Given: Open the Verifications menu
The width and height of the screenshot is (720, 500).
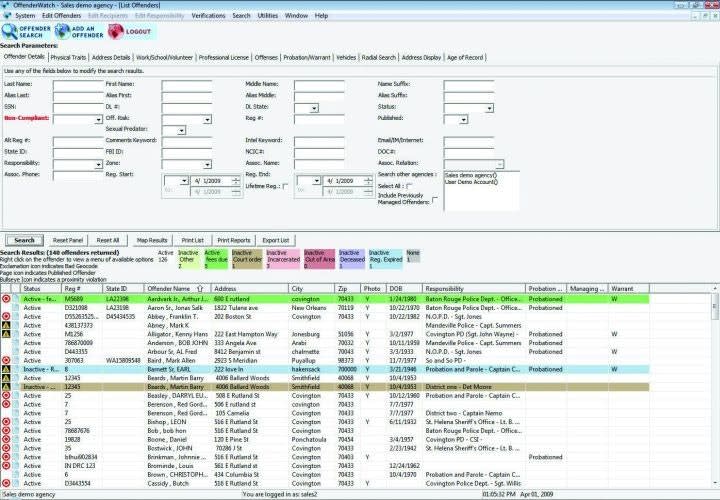Looking at the screenshot, I should pyautogui.click(x=208, y=17).
